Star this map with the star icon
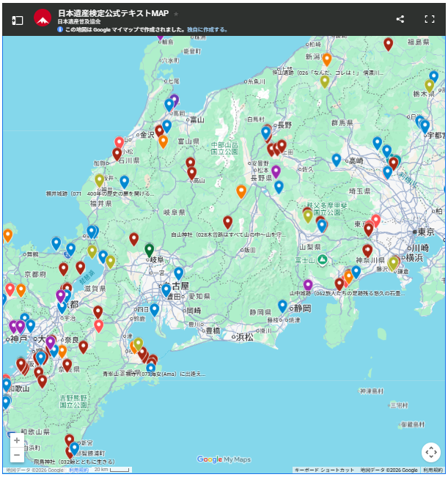Viewport: 448px width, 477px height. pyautogui.click(x=176, y=14)
